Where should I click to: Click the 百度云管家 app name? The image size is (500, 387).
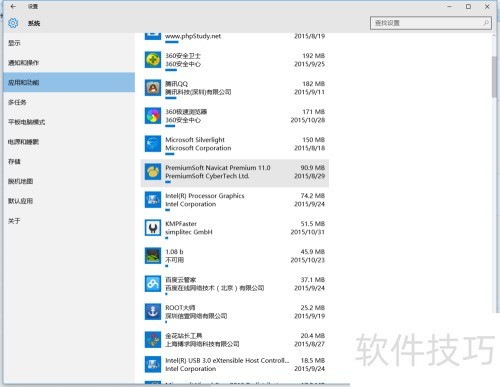pos(180,280)
